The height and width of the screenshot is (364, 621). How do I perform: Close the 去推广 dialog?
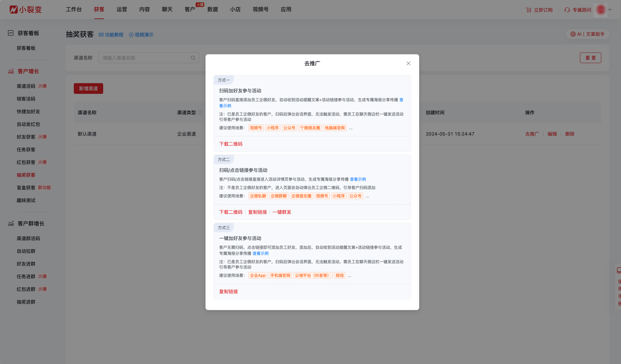(x=408, y=63)
